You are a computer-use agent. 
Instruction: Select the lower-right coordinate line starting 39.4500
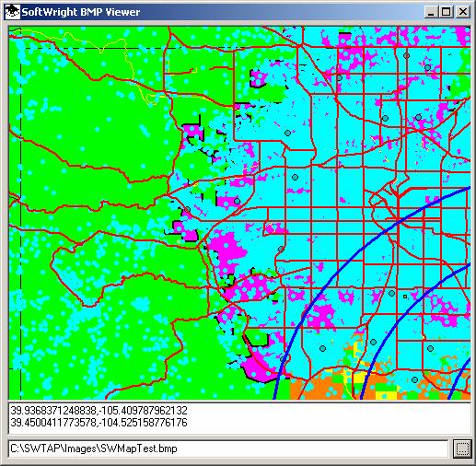point(99,423)
